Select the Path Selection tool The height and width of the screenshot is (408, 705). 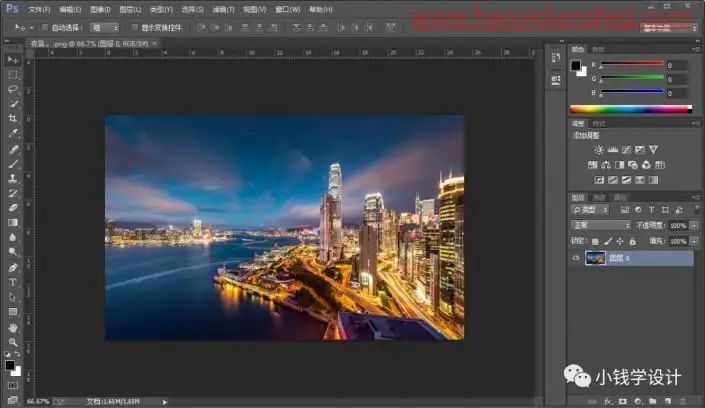click(13, 297)
